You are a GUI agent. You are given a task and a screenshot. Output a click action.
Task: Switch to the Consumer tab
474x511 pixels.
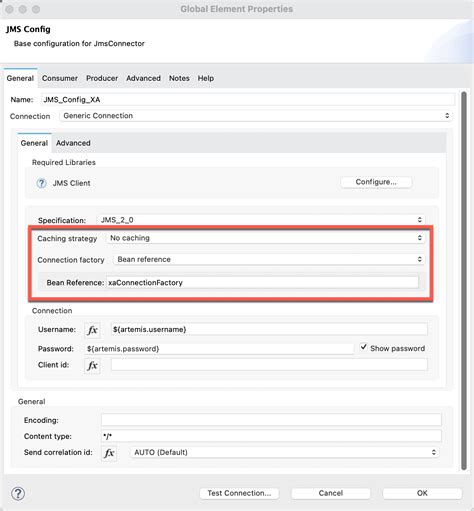60,78
